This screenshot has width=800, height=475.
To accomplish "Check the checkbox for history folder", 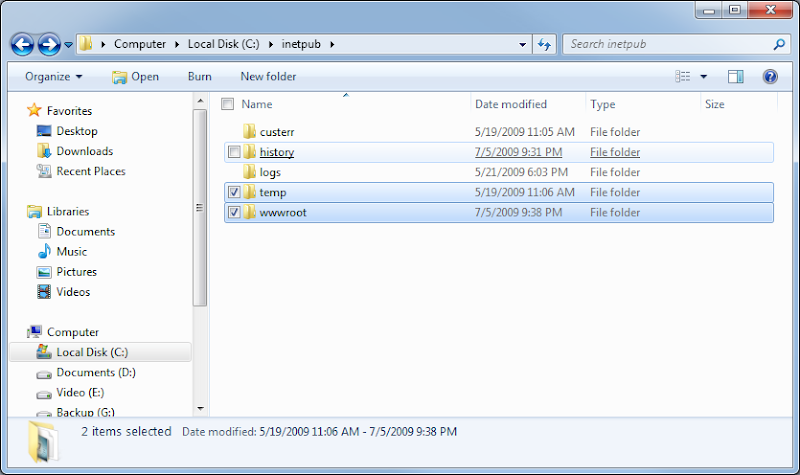I will tap(234, 152).
